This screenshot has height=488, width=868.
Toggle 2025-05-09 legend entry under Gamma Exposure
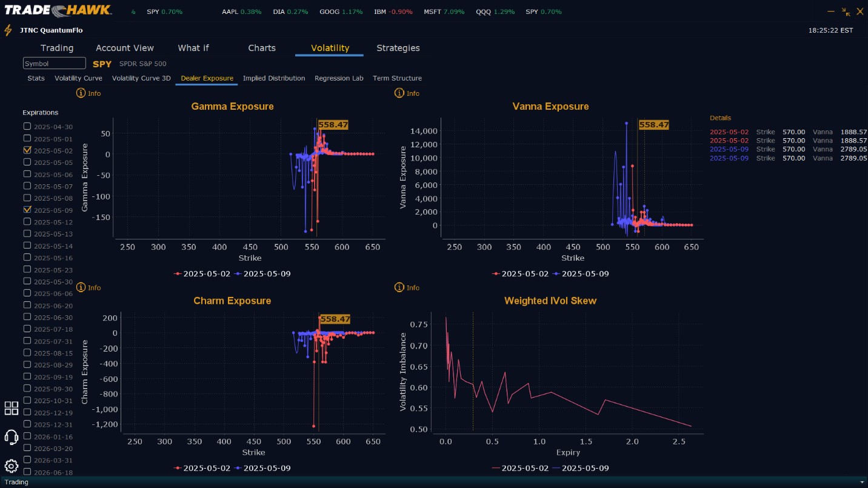(262, 273)
